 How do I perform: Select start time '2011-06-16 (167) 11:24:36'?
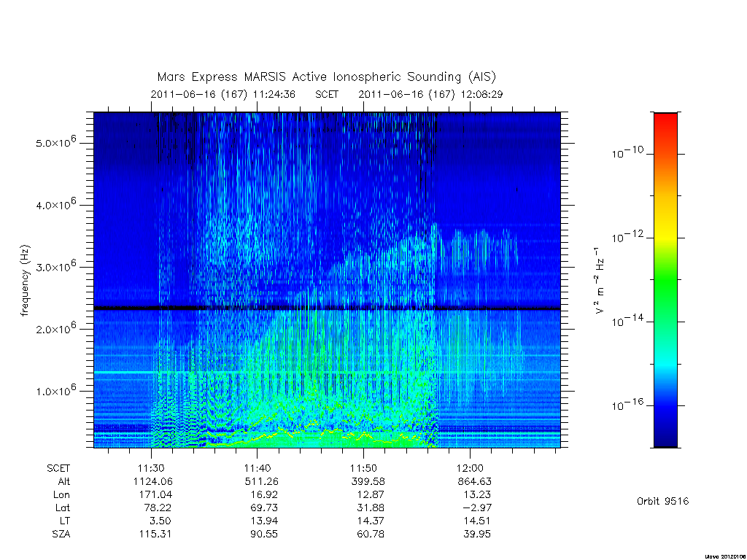point(223,94)
